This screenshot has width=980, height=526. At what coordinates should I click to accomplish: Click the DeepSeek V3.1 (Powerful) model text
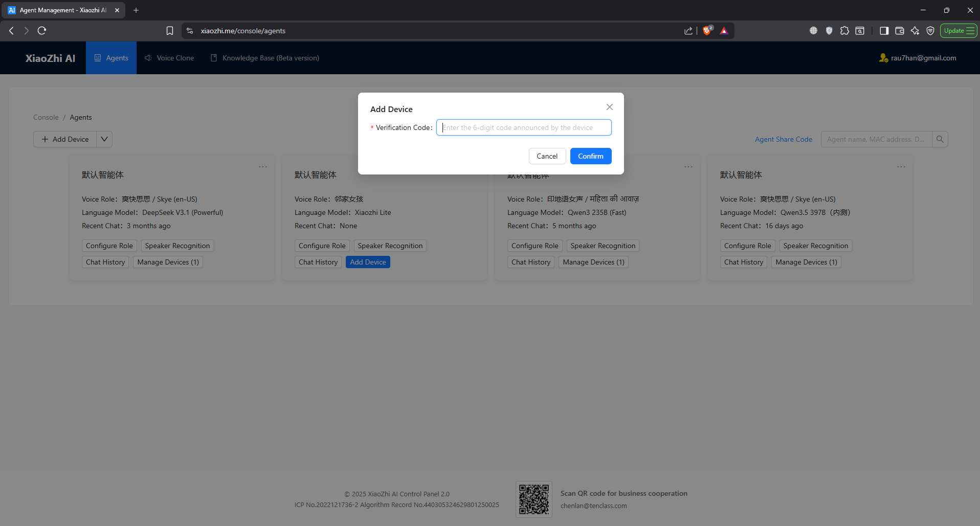pos(183,212)
